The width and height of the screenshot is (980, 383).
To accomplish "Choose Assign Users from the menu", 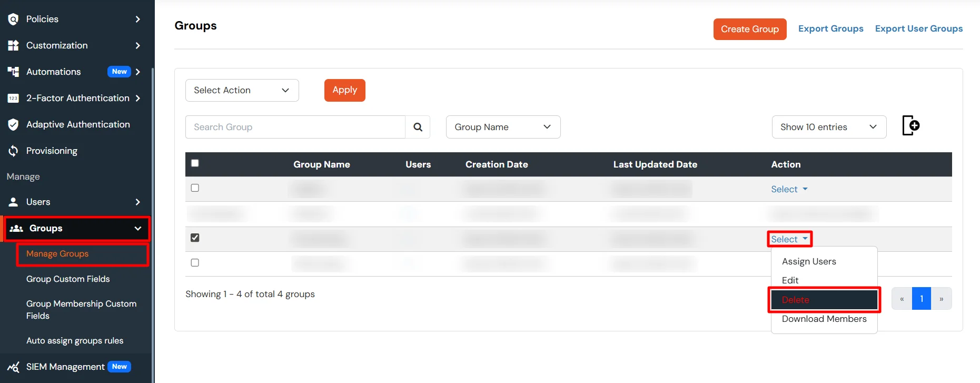I will [x=824, y=261].
